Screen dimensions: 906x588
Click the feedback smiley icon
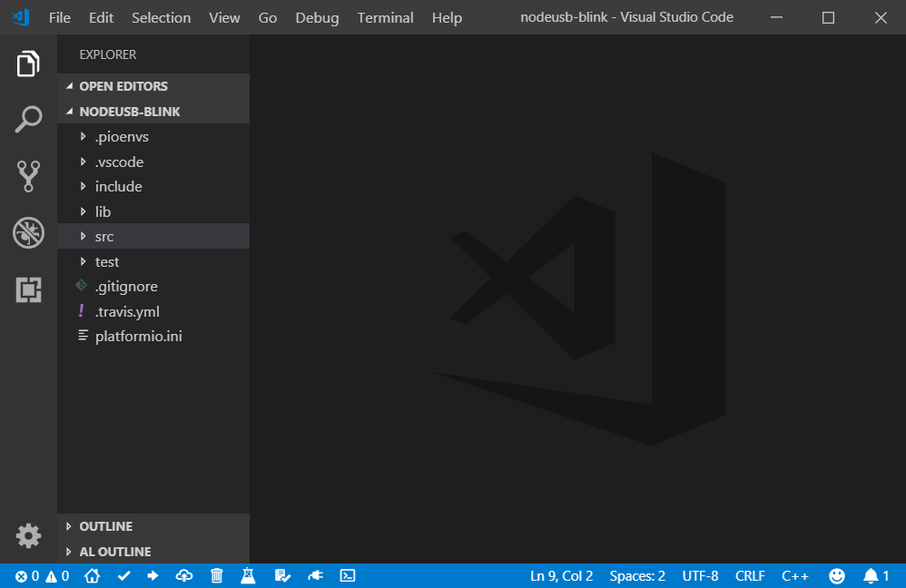click(x=837, y=576)
